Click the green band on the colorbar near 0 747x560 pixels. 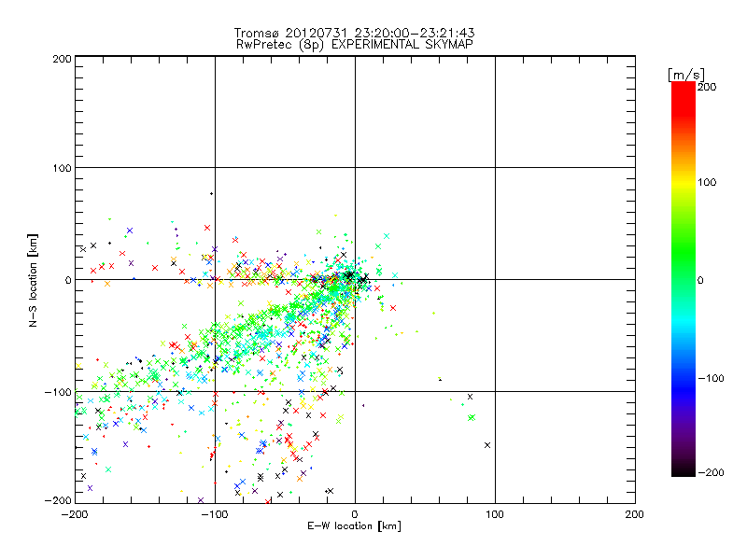pos(684,280)
